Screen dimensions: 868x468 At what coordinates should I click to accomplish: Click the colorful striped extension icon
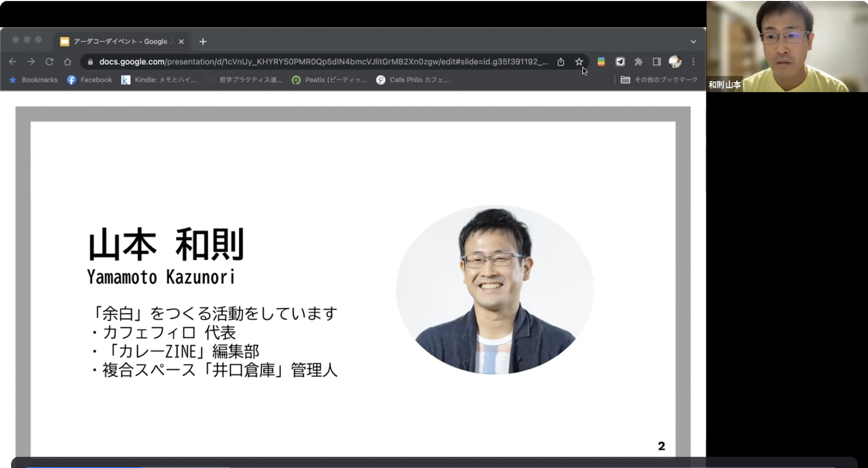click(601, 62)
